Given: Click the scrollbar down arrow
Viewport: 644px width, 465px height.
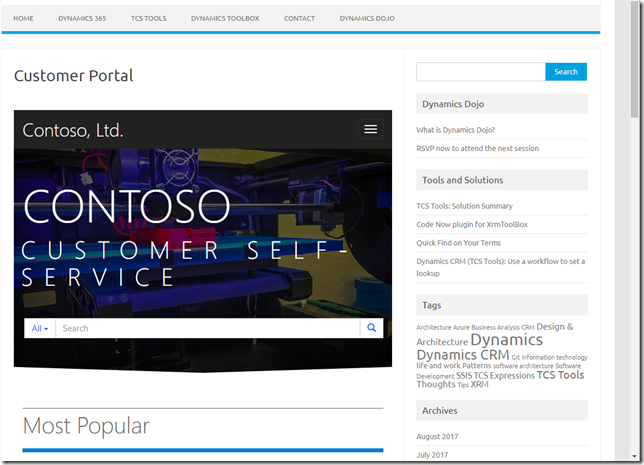Looking at the screenshot, I should point(635,456).
